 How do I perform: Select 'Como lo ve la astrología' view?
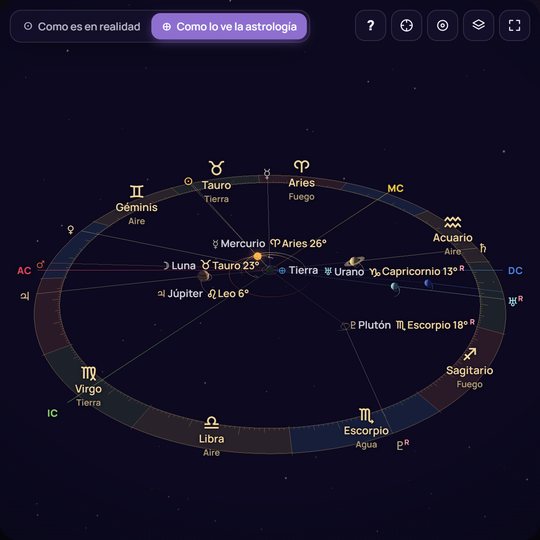coord(229,27)
